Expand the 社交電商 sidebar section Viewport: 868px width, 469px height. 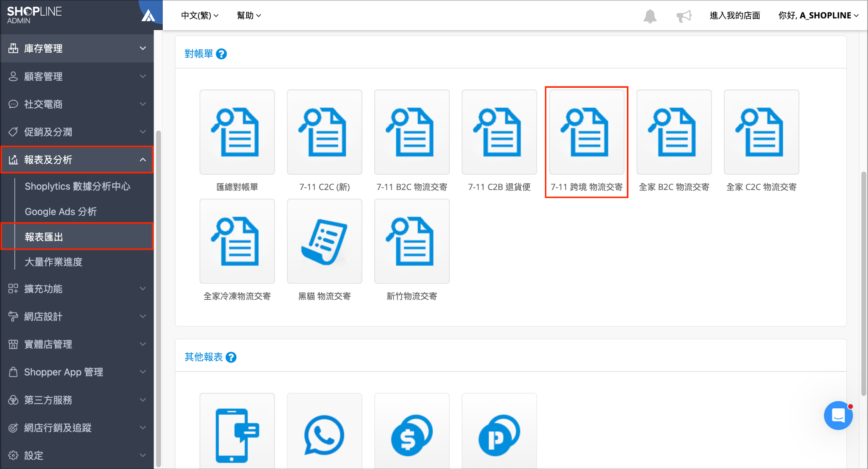click(77, 104)
